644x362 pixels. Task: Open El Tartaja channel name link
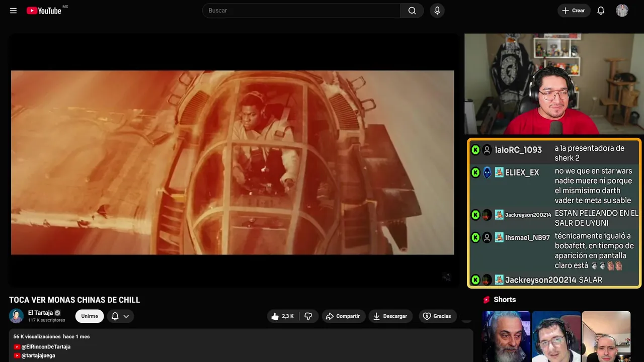coord(40,313)
